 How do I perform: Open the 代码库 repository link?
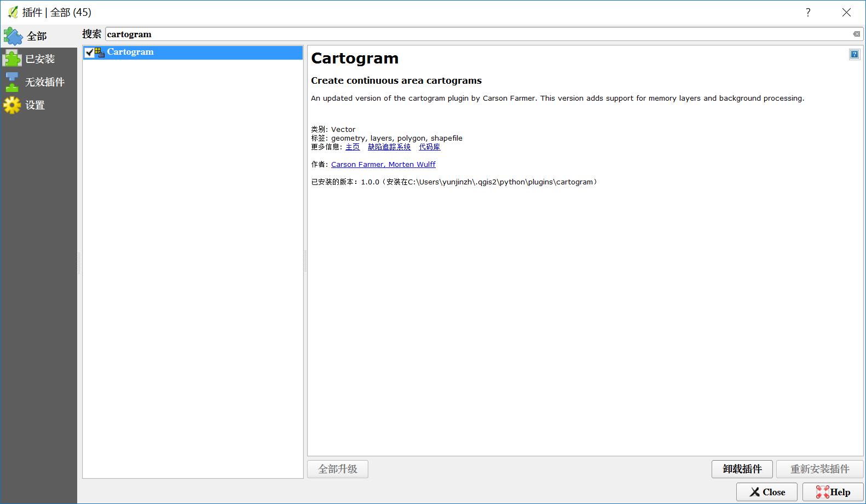point(429,147)
